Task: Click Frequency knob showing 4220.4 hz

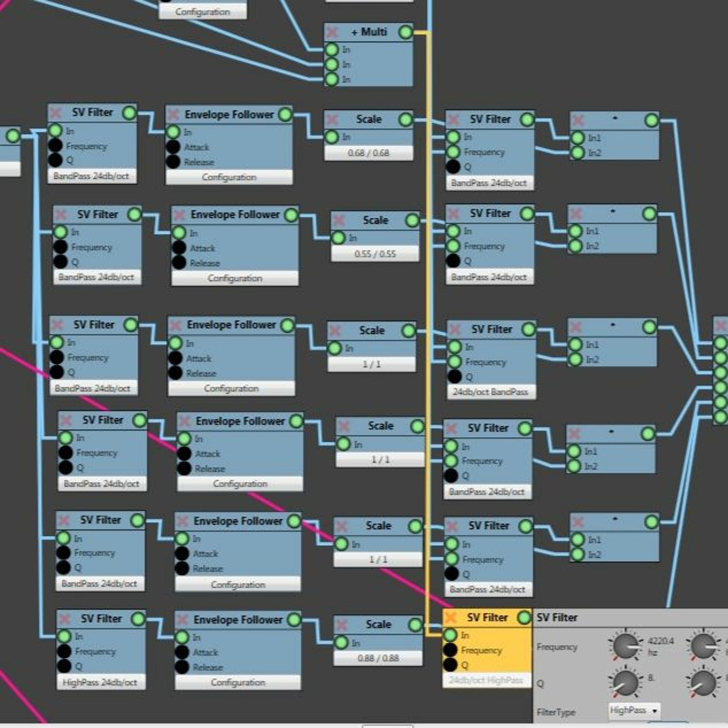Action: click(625, 646)
